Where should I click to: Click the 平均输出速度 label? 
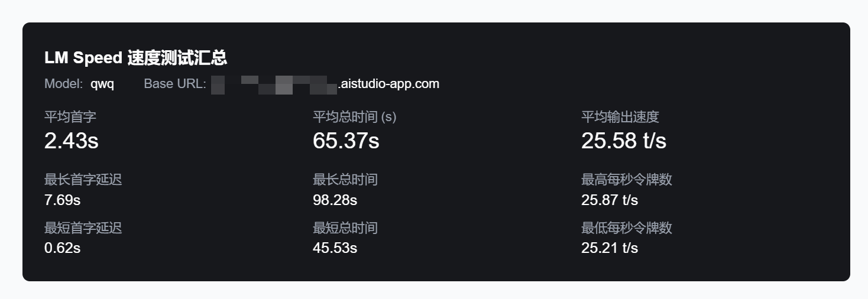[620, 117]
